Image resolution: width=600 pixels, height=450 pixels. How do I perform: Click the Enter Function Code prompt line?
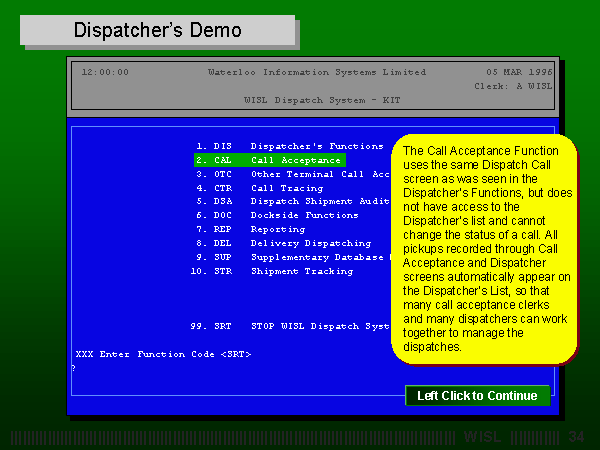coord(163,354)
